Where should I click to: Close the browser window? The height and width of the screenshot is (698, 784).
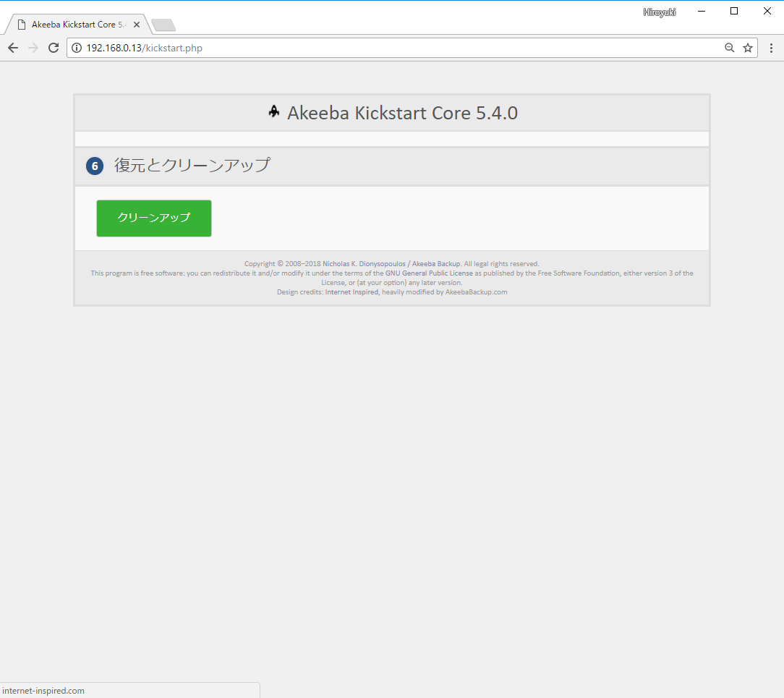click(x=767, y=11)
